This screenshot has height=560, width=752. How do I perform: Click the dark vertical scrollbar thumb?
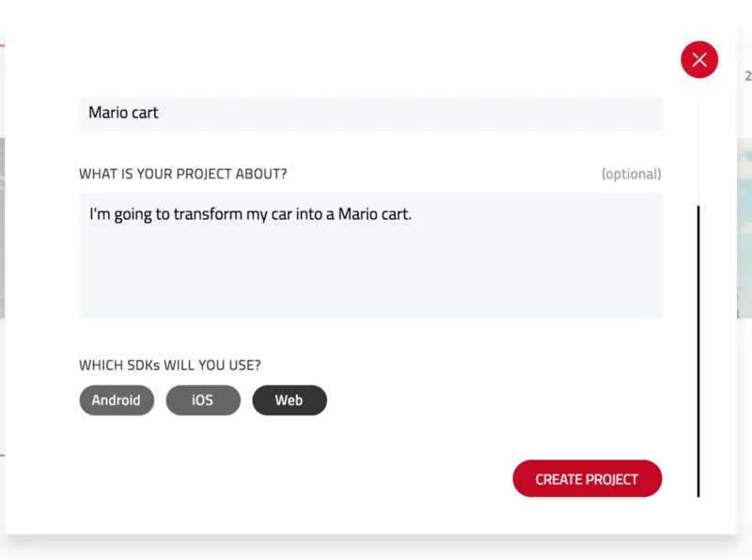pyautogui.click(x=698, y=348)
